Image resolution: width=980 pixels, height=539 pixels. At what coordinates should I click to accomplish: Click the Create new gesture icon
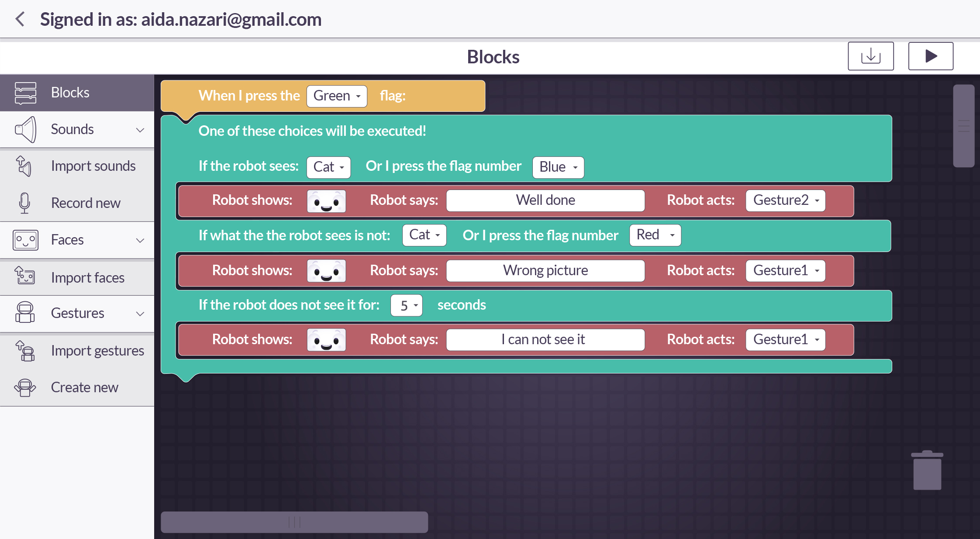coord(24,387)
